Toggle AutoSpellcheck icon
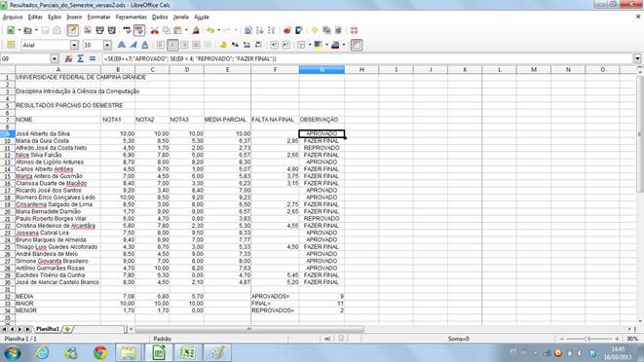 [x=139, y=30]
